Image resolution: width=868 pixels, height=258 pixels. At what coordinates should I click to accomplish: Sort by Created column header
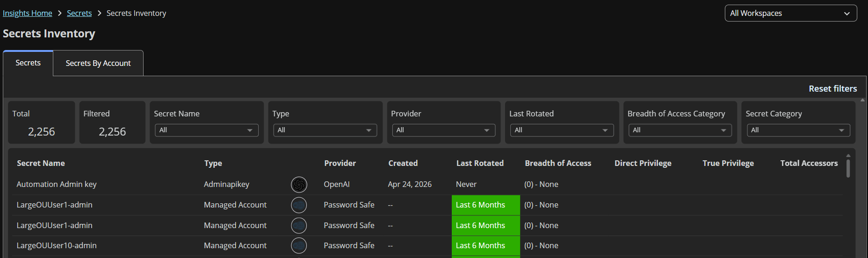pyautogui.click(x=403, y=163)
